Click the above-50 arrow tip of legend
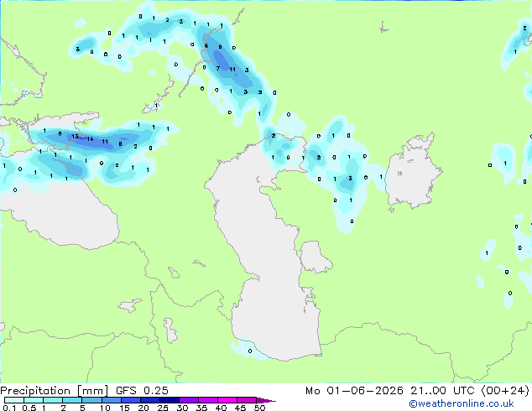The width and height of the screenshot is (532, 411). click(266, 400)
